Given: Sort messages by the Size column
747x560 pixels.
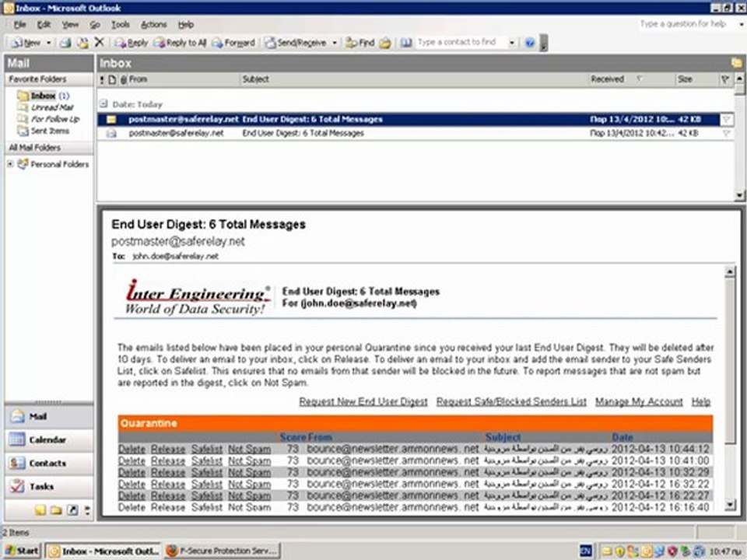Looking at the screenshot, I should click(696, 79).
